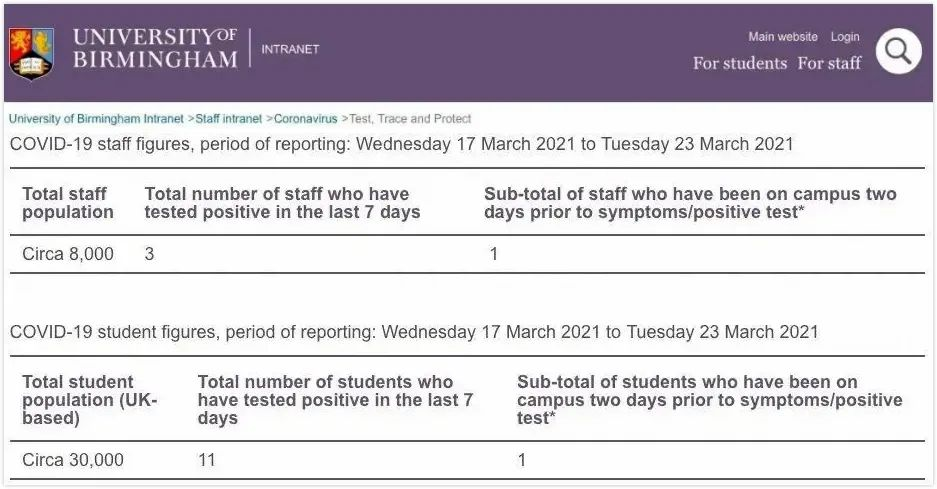Go to Main website link
Viewport: 937px width, 489px height.
(783, 36)
